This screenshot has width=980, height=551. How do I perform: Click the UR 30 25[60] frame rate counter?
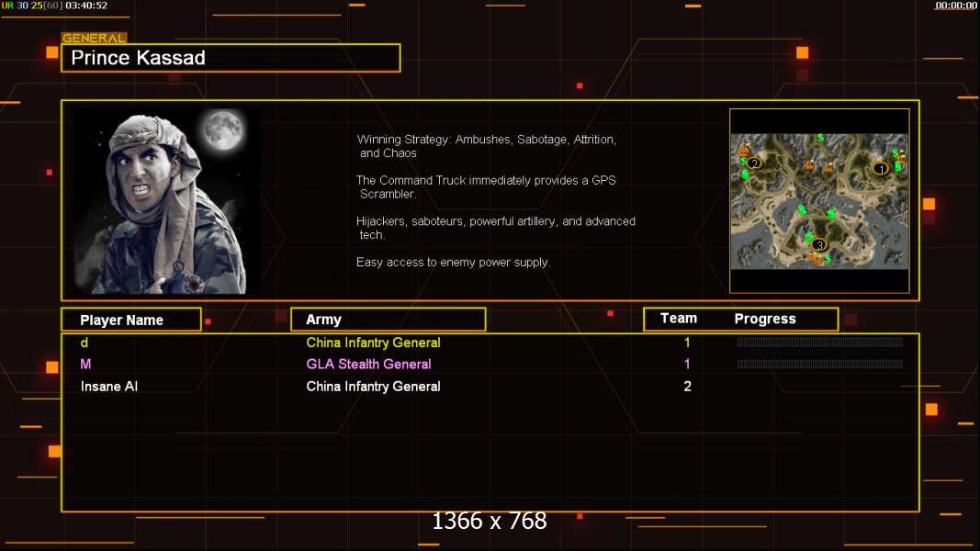(x=32, y=6)
